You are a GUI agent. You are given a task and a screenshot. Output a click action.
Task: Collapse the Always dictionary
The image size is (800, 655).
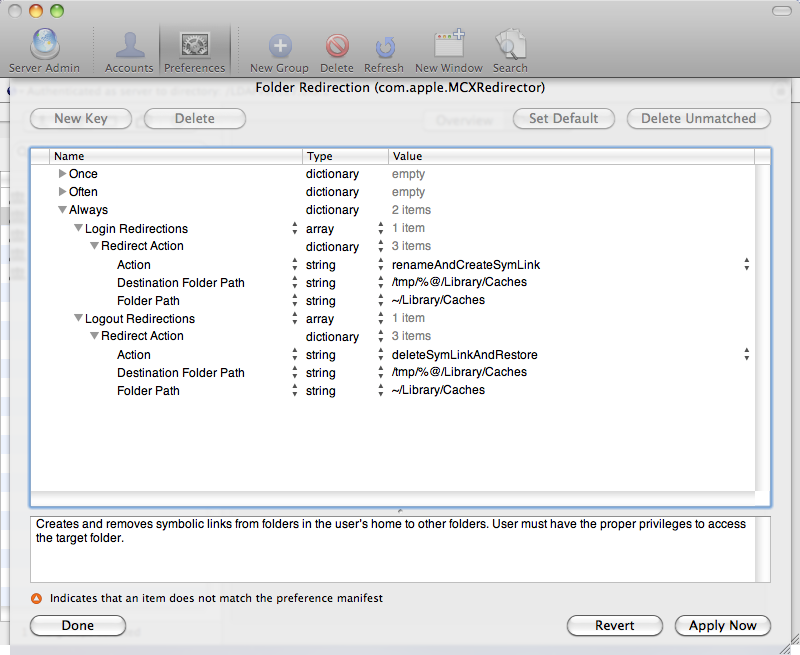[x=62, y=209]
